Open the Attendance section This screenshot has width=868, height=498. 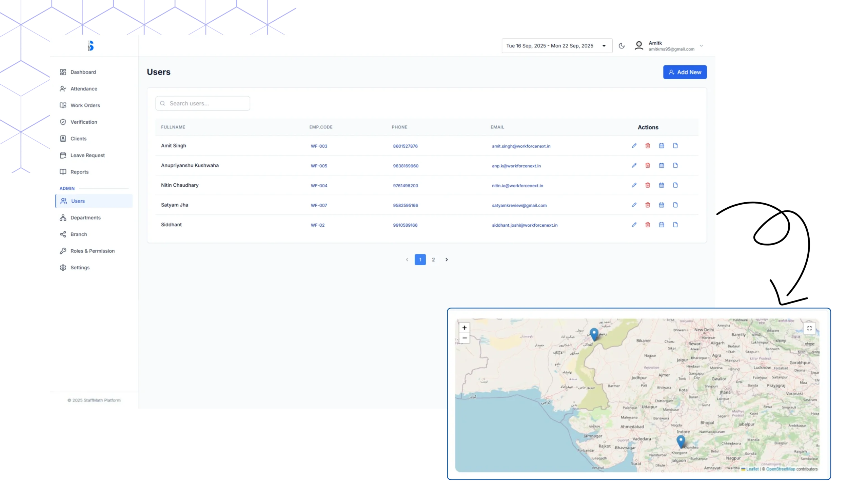[x=83, y=89]
